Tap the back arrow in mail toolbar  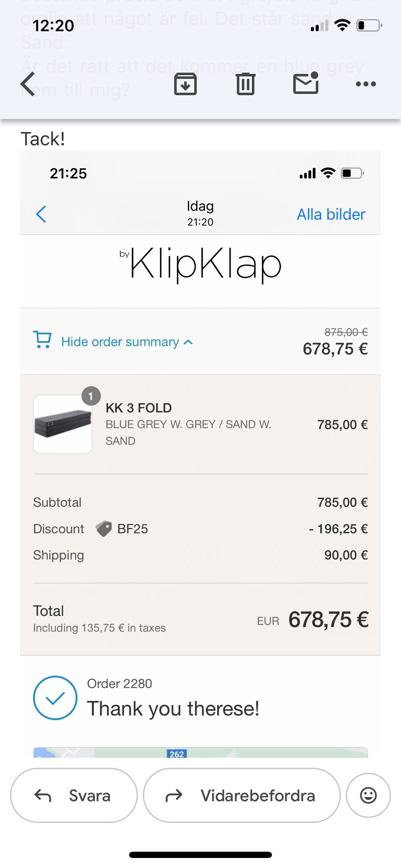(28, 84)
